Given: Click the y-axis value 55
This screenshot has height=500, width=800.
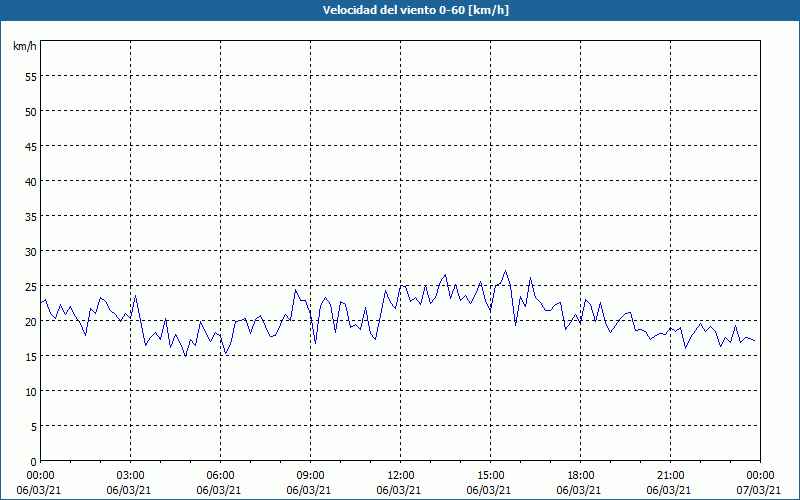Looking at the screenshot, I should [31, 77].
